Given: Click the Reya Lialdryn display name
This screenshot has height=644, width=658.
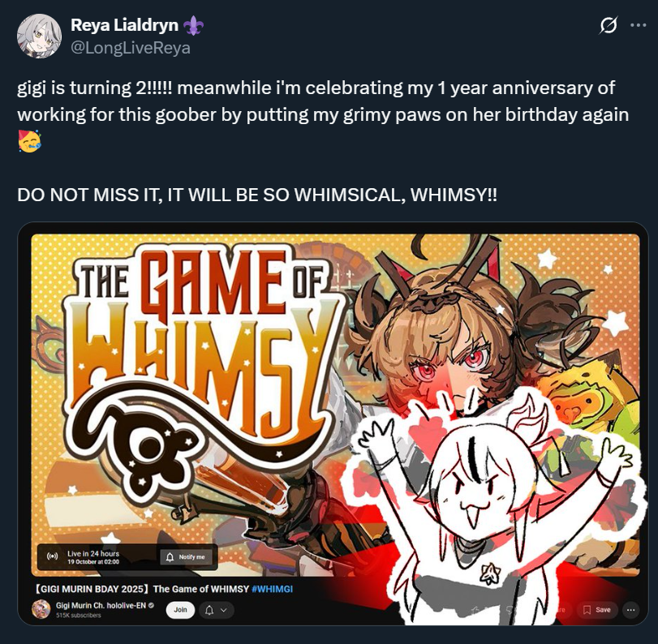Looking at the screenshot, I should click(x=124, y=25).
